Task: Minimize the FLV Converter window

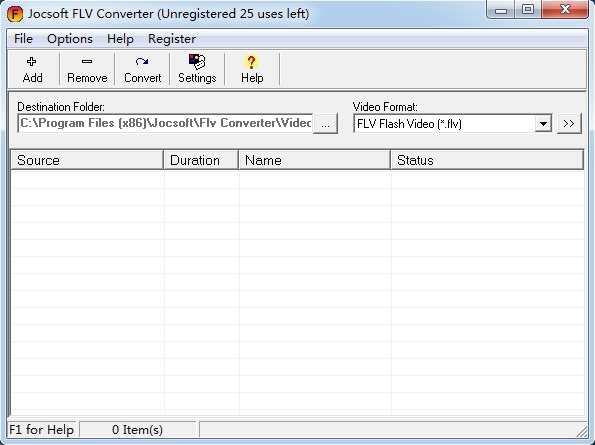Action: click(501, 9)
